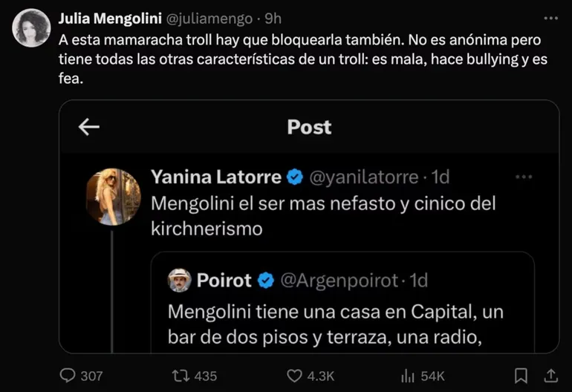Open Julia Mengolini's profile picture
Image resolution: width=572 pixels, height=392 pixels.
32,28
